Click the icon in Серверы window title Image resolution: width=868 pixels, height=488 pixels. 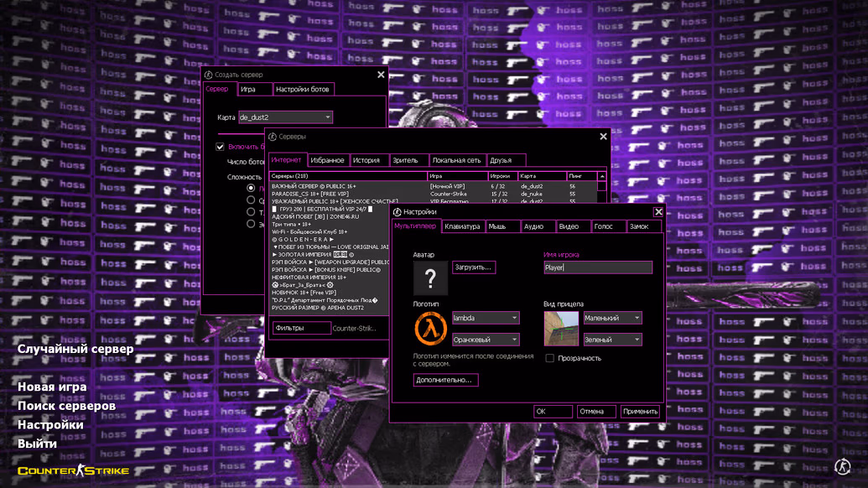point(273,137)
